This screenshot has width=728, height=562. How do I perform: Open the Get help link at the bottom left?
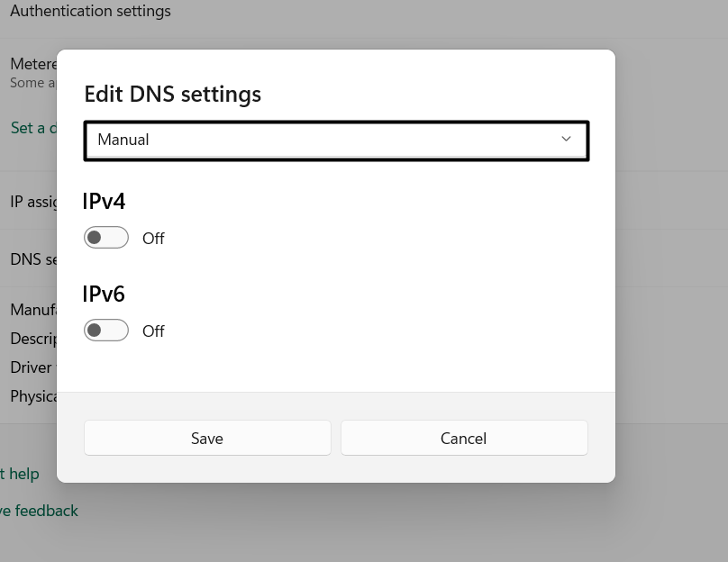click(x=20, y=474)
